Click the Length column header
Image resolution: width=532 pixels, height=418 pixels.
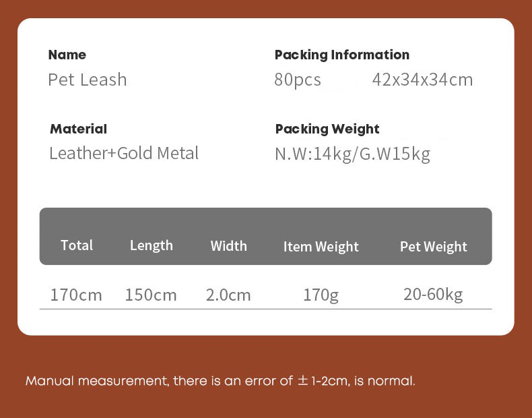click(152, 245)
